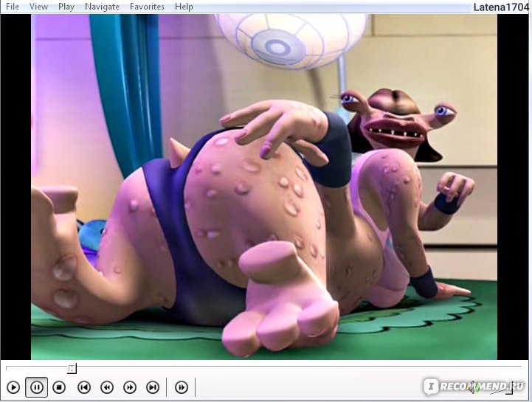Click the frame step button
Image resolution: width=532 pixels, height=402 pixels.
[x=182, y=387]
